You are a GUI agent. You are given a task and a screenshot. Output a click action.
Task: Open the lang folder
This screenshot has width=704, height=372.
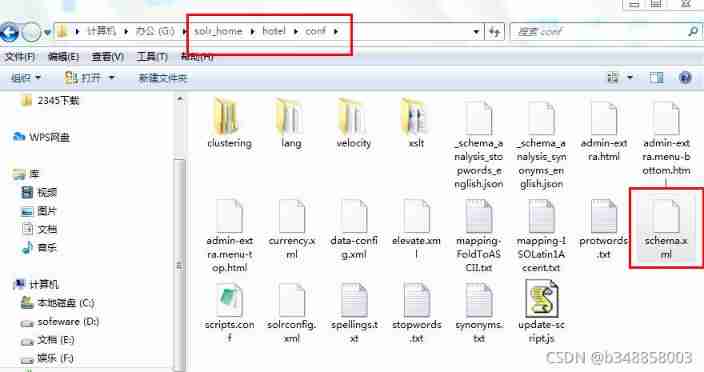[x=291, y=123]
